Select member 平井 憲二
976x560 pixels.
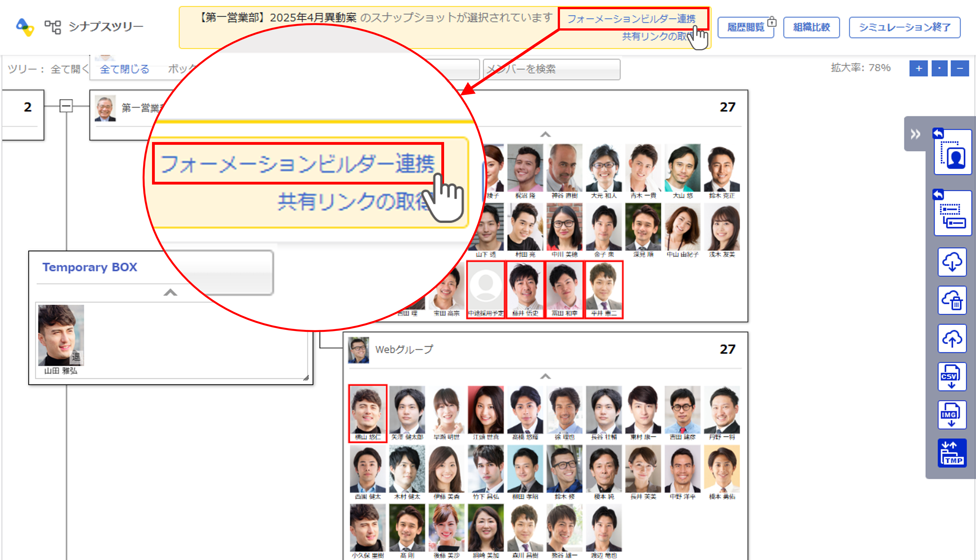pos(604,290)
